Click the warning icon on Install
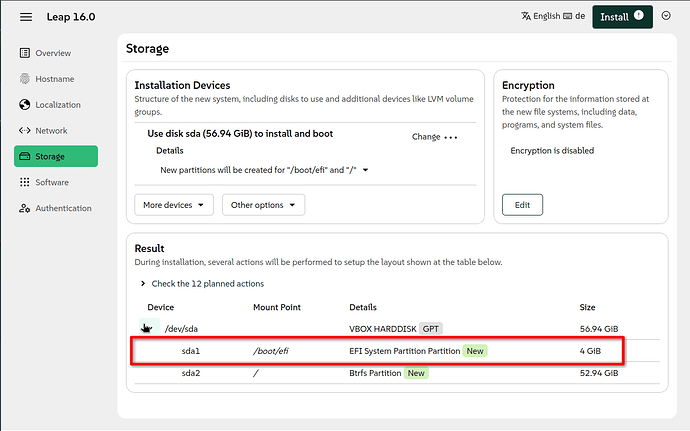 tap(639, 16)
